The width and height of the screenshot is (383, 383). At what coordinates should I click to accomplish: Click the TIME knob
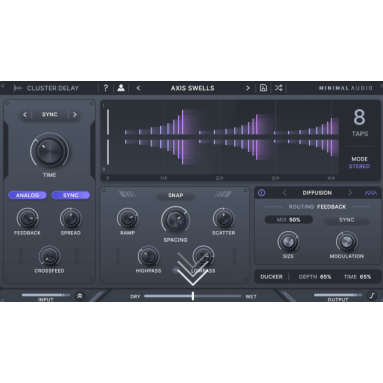point(49,151)
